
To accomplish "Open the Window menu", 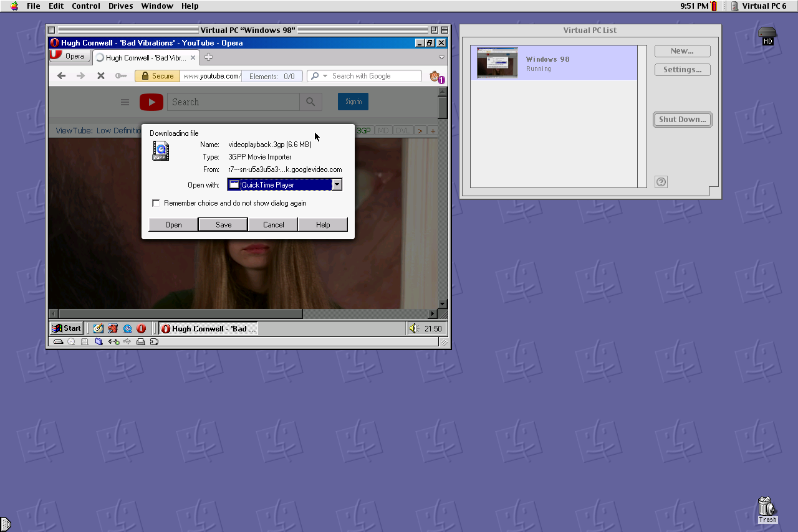I will 157,6.
